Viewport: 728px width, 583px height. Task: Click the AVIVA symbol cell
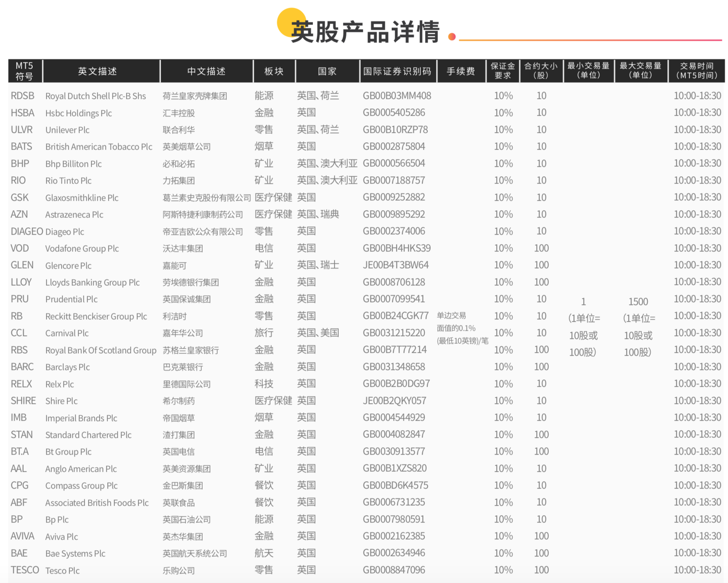22,536
